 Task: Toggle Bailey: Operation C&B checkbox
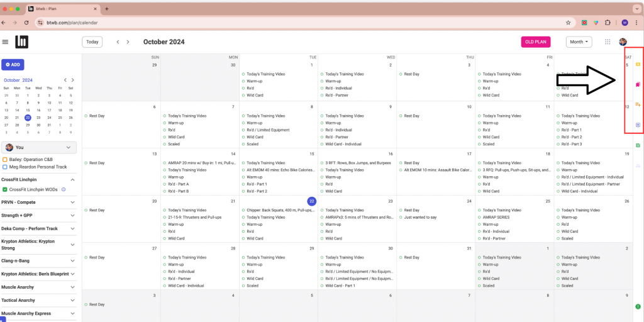(5, 159)
